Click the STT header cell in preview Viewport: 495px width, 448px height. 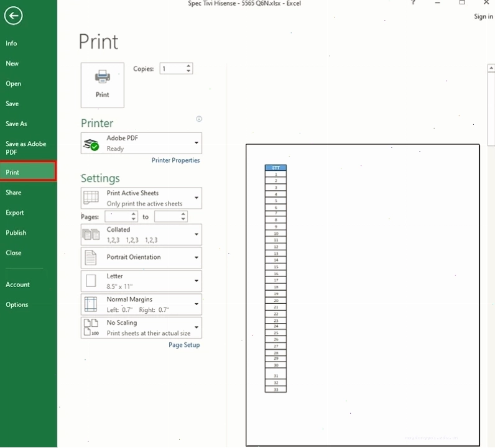(x=275, y=168)
